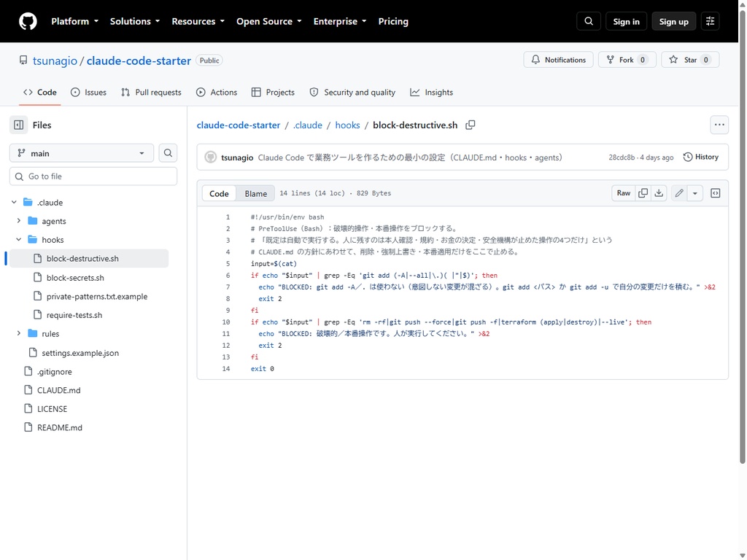Switch to the Actions tab
747x560 pixels.
216,93
